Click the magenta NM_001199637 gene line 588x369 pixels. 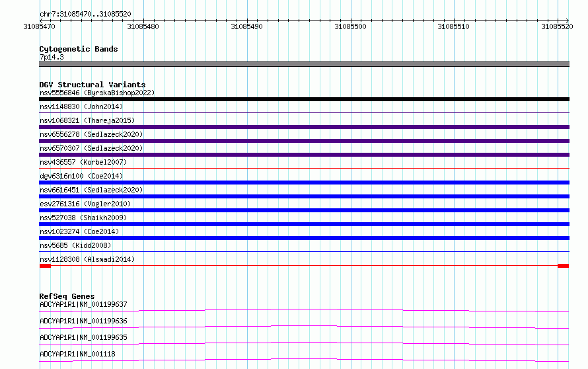coord(304,310)
